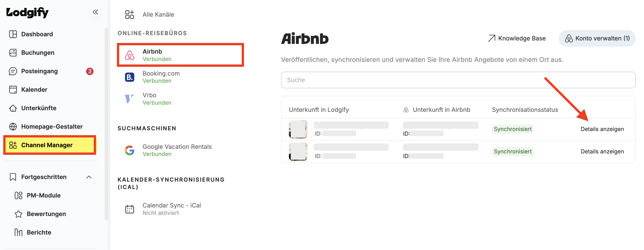Open the Channel Manager menu item
The image size is (644, 250).
point(50,145)
